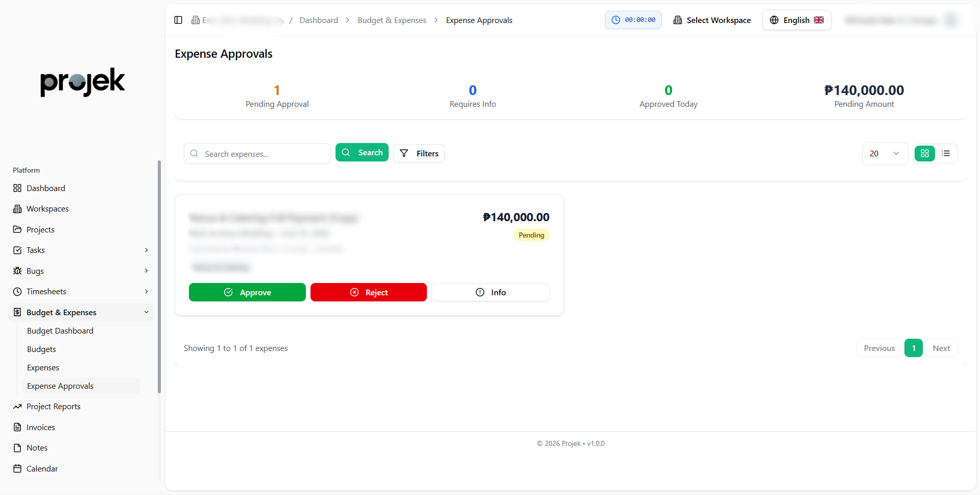Image resolution: width=980 pixels, height=495 pixels.
Task: Click the Workspaces building icon
Action: pos(17,209)
